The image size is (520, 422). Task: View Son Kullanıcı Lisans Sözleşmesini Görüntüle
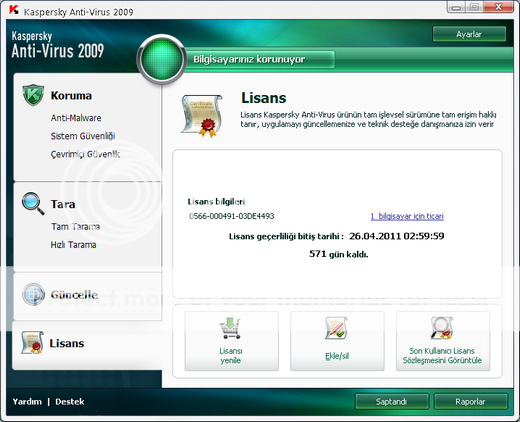[443, 341]
